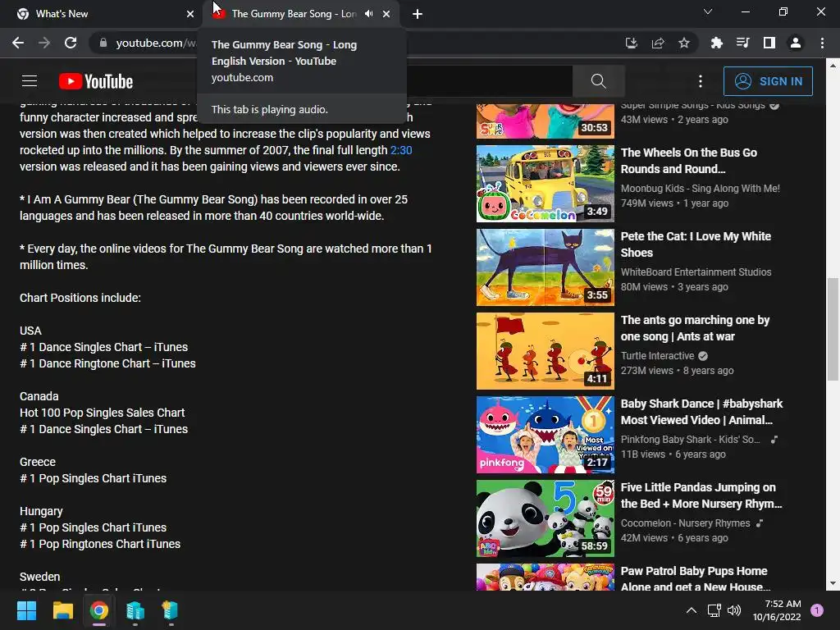840x630 pixels.
Task: Click WhiteBoard Entertainment Studios channel name
Action: (696, 272)
